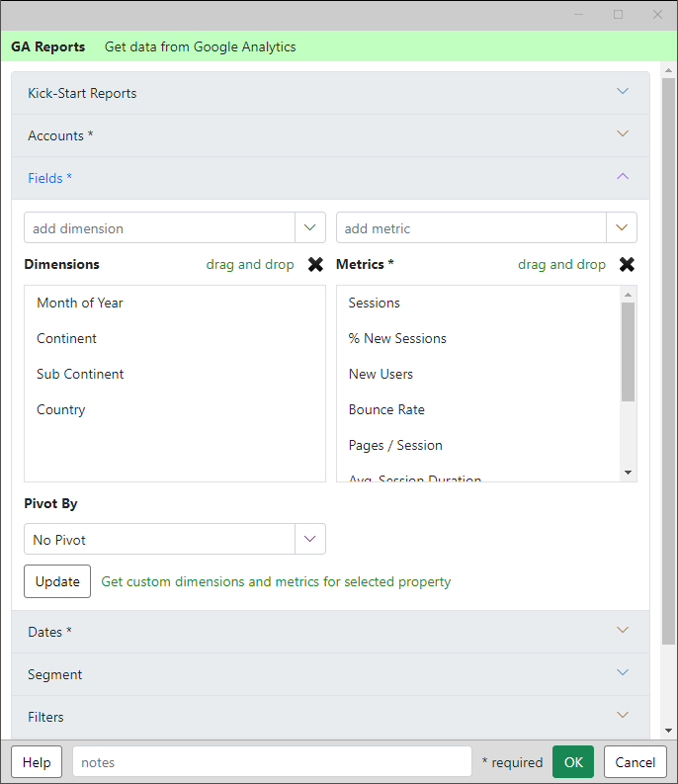
Task: Collapse the Fields section
Action: pos(330,178)
